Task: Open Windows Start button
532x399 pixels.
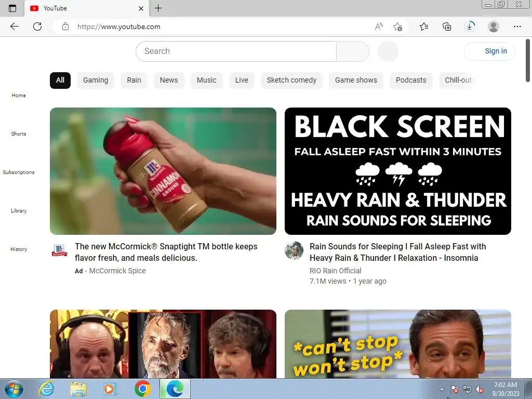Action: tap(14, 389)
